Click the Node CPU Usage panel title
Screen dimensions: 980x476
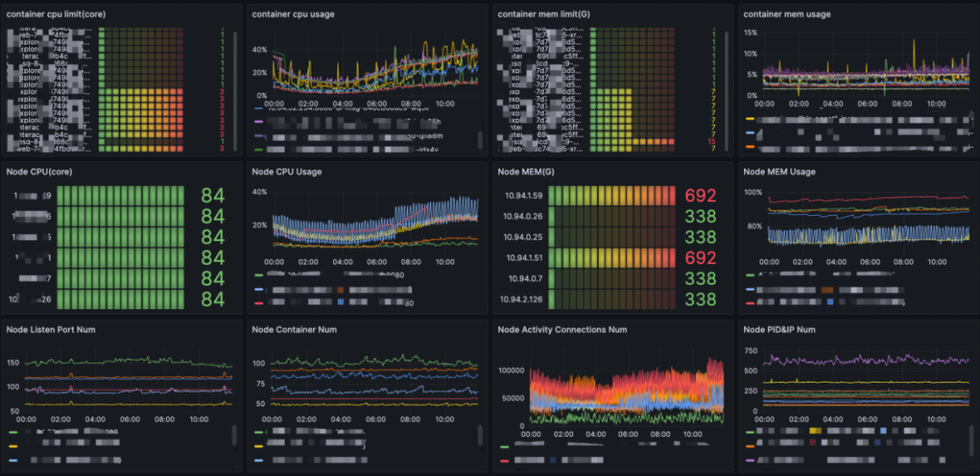(286, 171)
